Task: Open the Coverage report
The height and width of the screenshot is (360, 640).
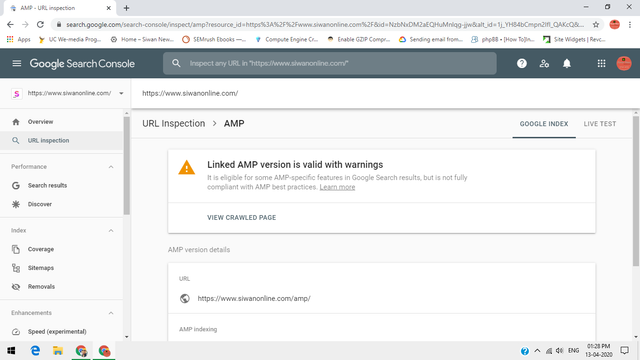Action: coord(61,249)
